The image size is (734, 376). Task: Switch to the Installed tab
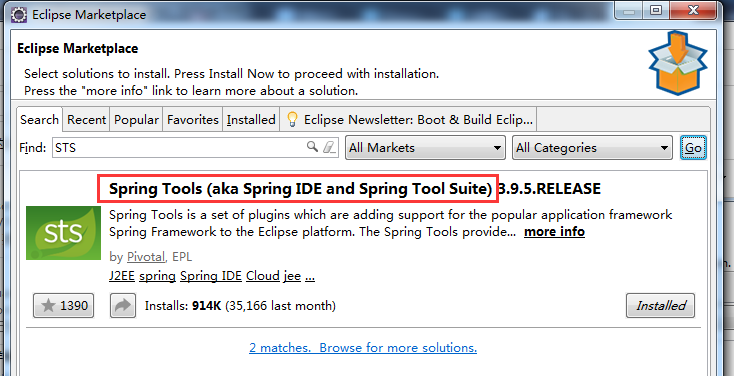(x=251, y=120)
